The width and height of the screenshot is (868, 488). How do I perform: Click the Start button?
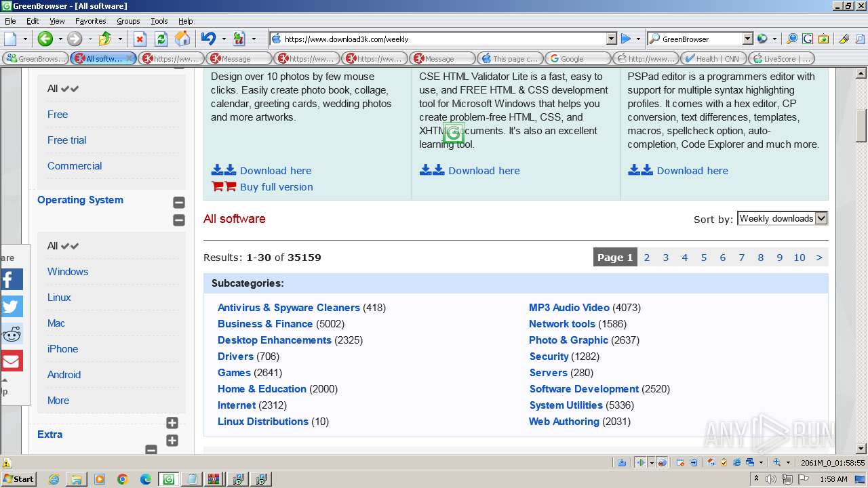tap(19, 479)
